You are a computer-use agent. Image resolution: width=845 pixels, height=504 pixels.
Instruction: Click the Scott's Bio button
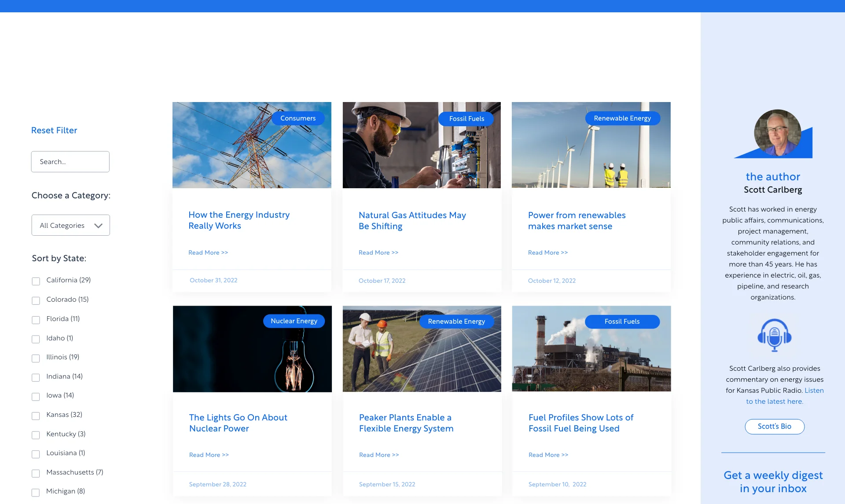click(775, 427)
